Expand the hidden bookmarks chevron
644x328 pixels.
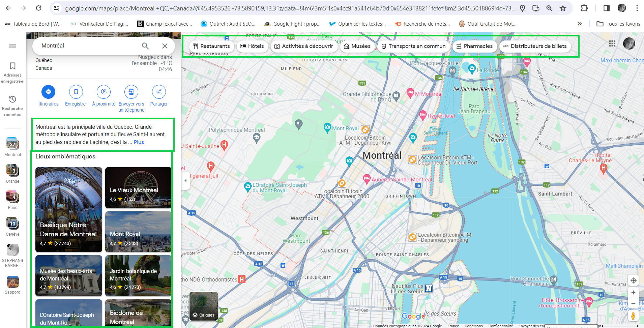[580, 24]
